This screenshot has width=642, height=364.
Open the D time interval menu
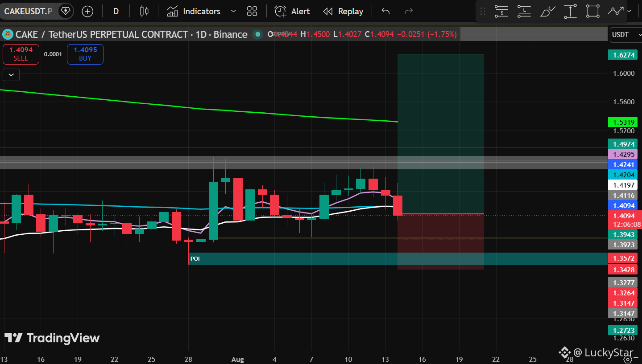[x=116, y=11]
